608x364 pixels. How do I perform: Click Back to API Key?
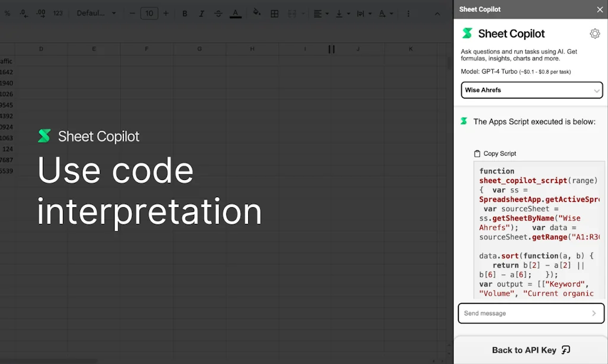click(x=531, y=349)
